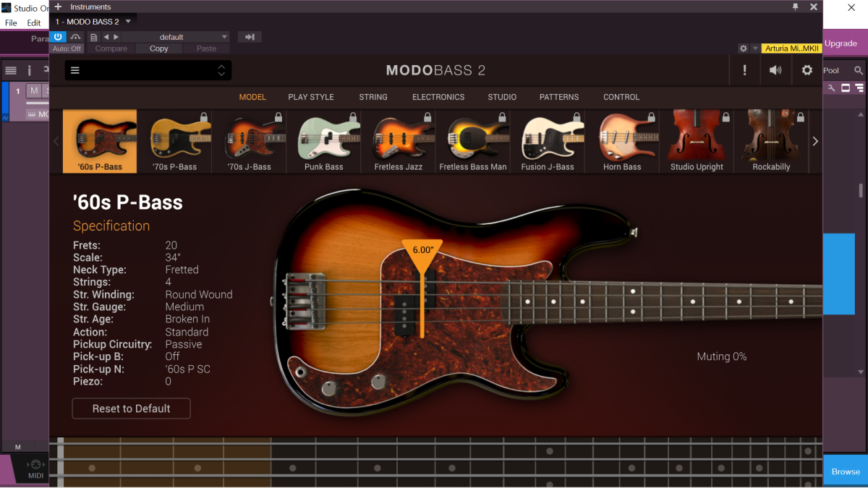
Task: Open the File menu in Studio One
Action: pos(11,23)
